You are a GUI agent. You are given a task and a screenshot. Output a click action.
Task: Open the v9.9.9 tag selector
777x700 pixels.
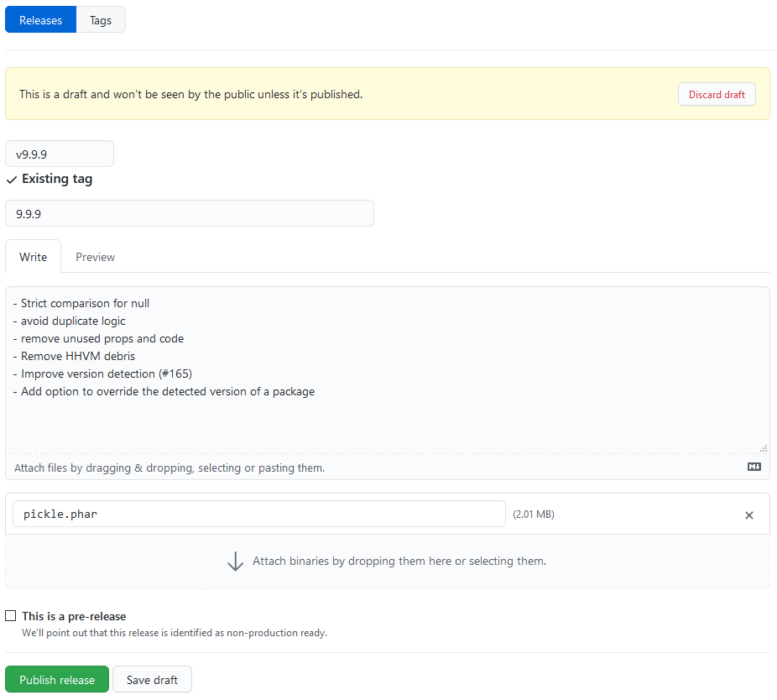(x=59, y=154)
